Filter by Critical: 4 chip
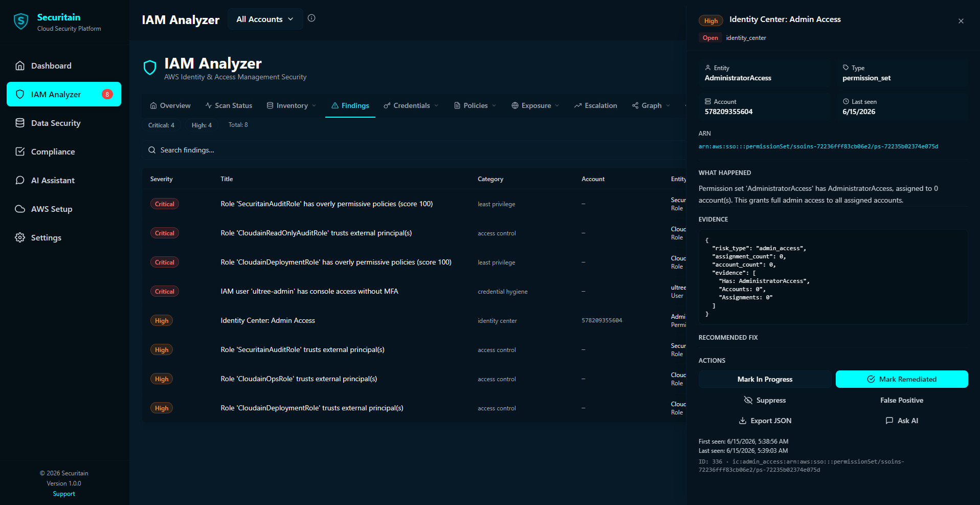 161,125
